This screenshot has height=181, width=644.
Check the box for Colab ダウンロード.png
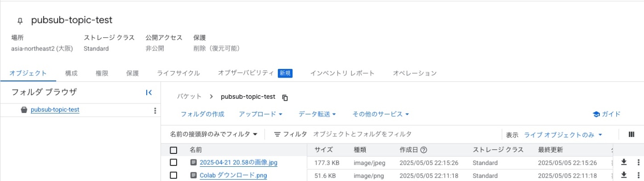(173, 175)
